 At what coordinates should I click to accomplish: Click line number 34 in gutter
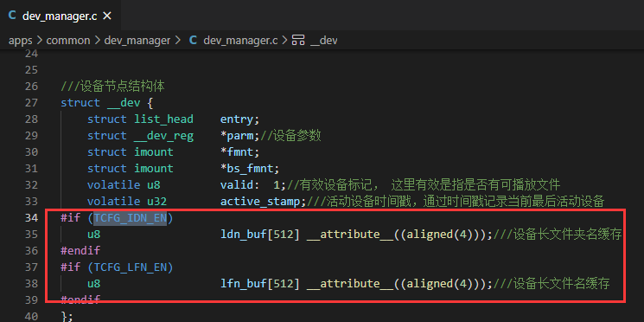[x=31, y=218]
